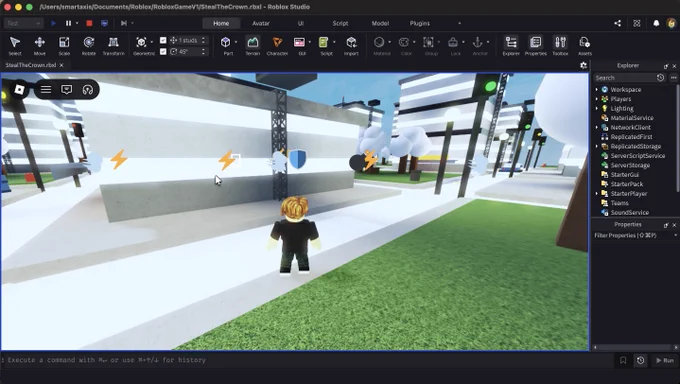Switch to the Home tab
Screen dimensions: 680x384
click(221, 23)
